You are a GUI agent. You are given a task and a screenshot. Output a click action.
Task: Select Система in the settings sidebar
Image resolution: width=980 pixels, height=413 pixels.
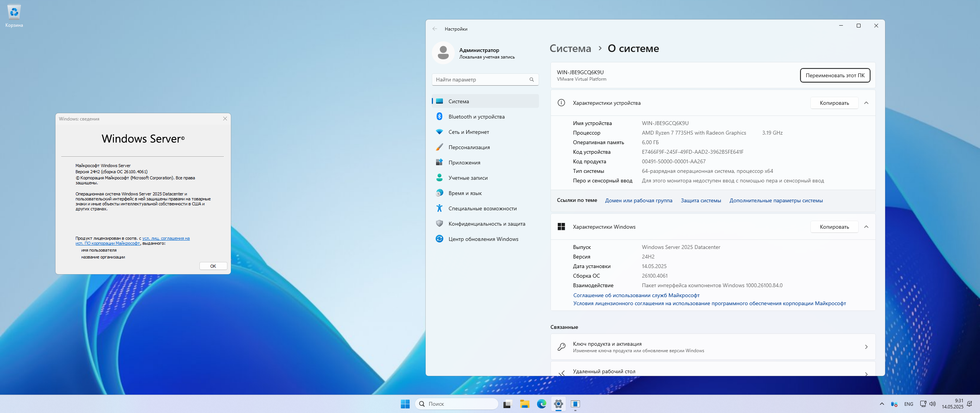[485, 101]
